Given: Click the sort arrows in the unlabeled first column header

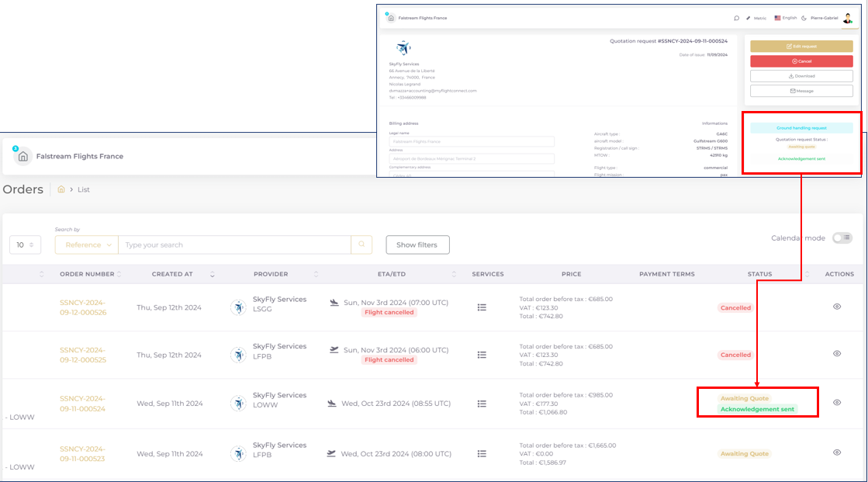Looking at the screenshot, I should coord(42,274).
